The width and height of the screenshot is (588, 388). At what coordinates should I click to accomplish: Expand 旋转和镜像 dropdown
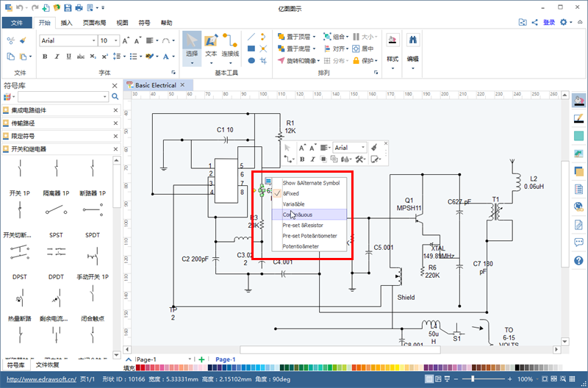[318, 61]
